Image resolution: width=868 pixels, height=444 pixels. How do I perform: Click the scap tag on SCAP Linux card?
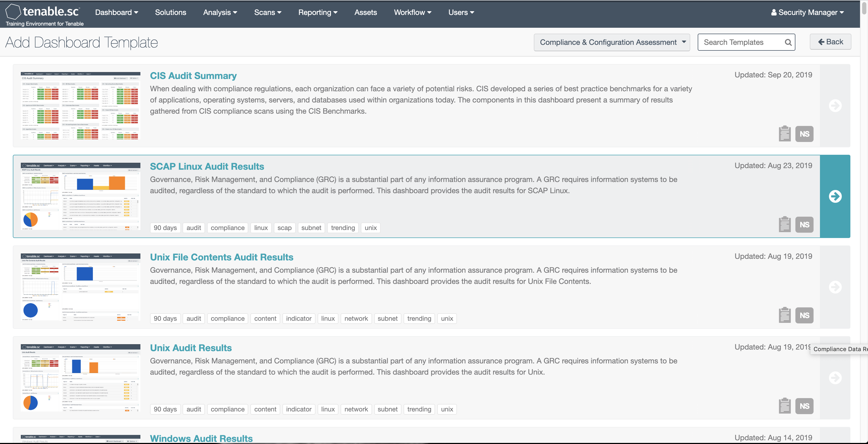click(x=284, y=228)
